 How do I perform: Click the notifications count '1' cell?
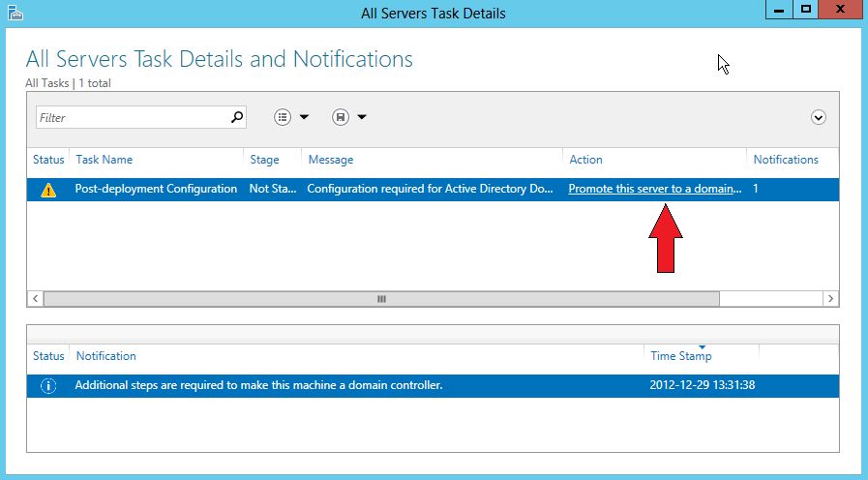(x=756, y=189)
